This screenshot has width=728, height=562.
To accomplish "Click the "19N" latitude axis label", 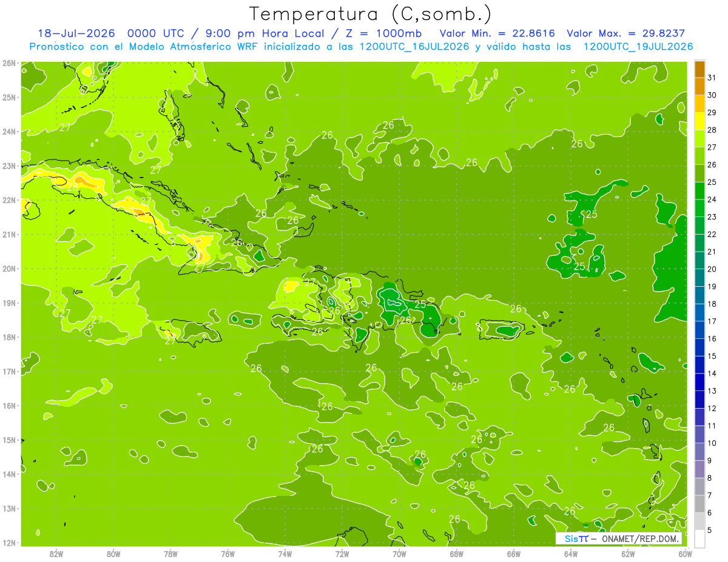I will pos(8,303).
